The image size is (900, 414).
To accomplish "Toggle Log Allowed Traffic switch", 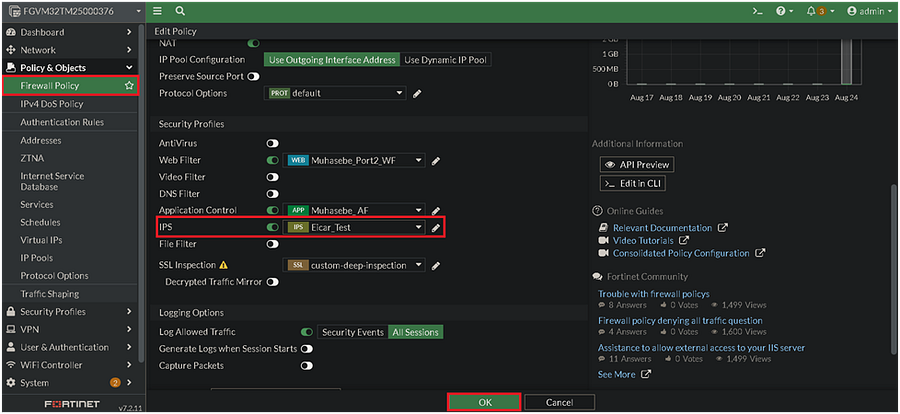I will coord(307,332).
